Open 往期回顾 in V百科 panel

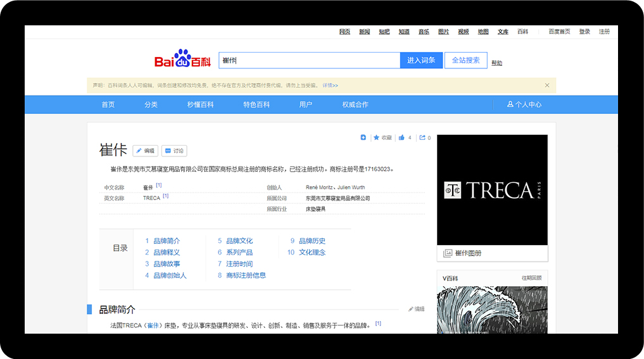coord(532,278)
